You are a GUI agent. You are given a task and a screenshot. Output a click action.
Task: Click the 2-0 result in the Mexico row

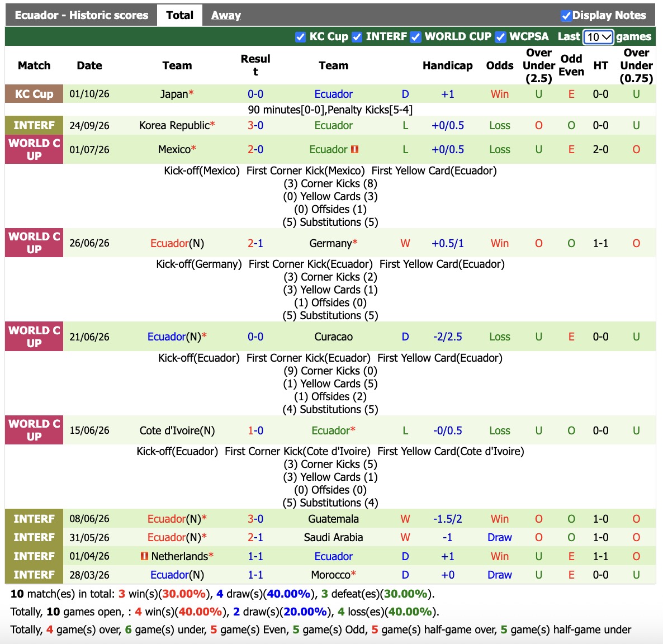255,149
